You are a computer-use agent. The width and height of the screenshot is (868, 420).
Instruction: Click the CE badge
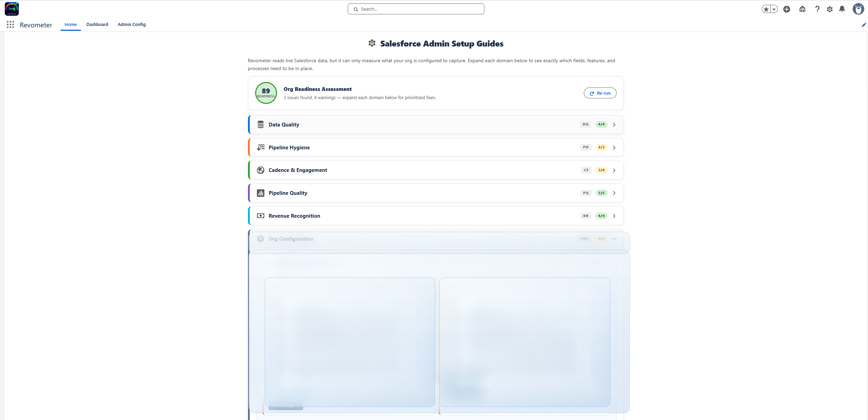tap(586, 170)
